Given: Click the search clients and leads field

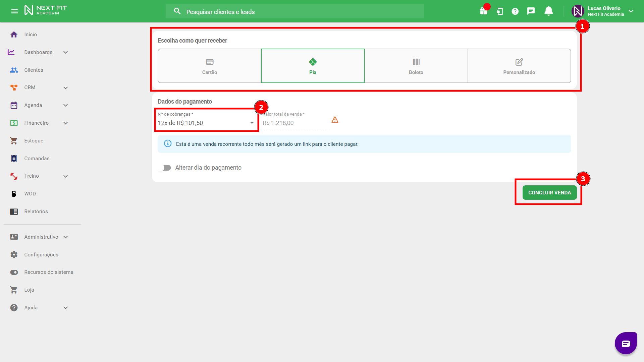Looking at the screenshot, I should [x=295, y=12].
